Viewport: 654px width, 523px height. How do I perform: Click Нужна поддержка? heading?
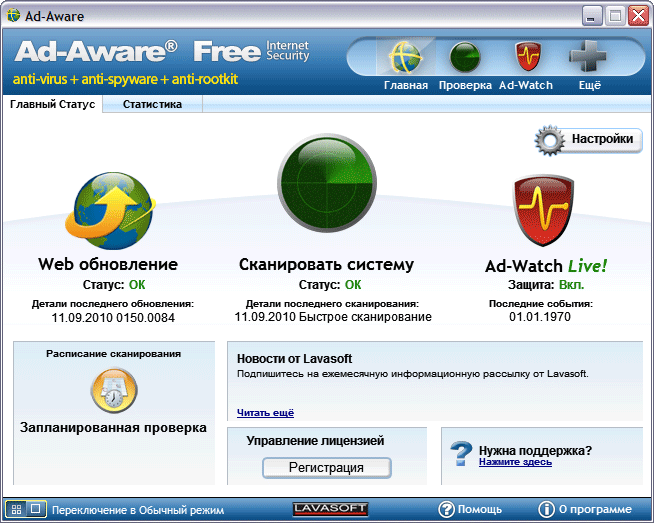pyautogui.click(x=535, y=450)
